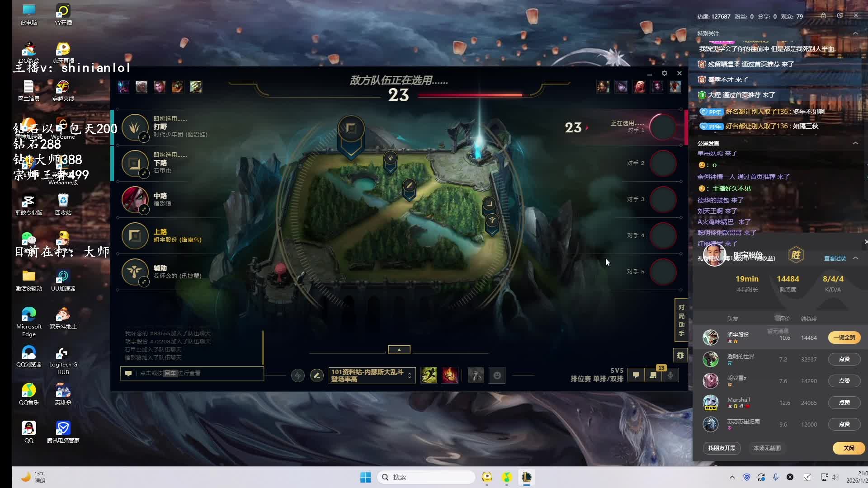Open the quick rune recommendation icon

297,375
